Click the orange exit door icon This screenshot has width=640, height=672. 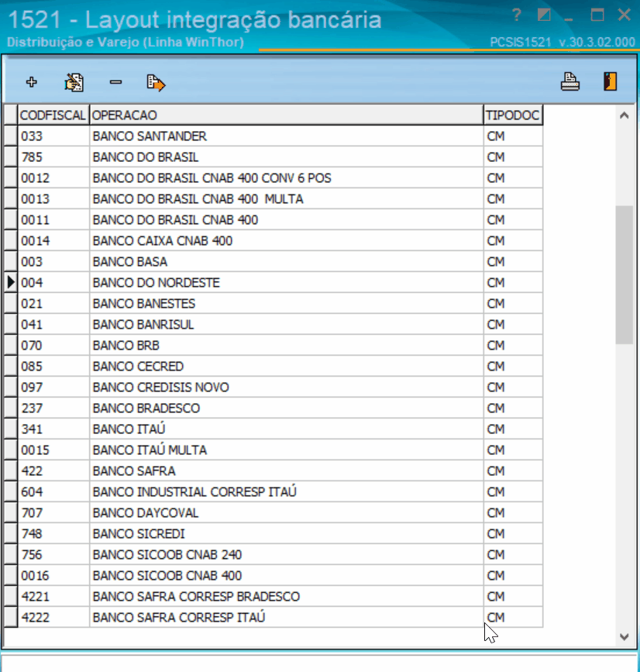pos(610,81)
